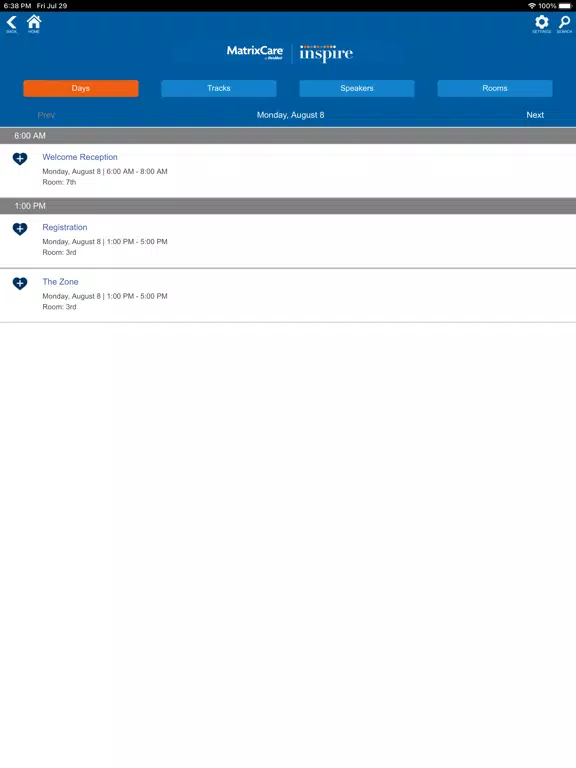Switch to the Speakers tab
This screenshot has height=768, width=576.
pyautogui.click(x=357, y=88)
